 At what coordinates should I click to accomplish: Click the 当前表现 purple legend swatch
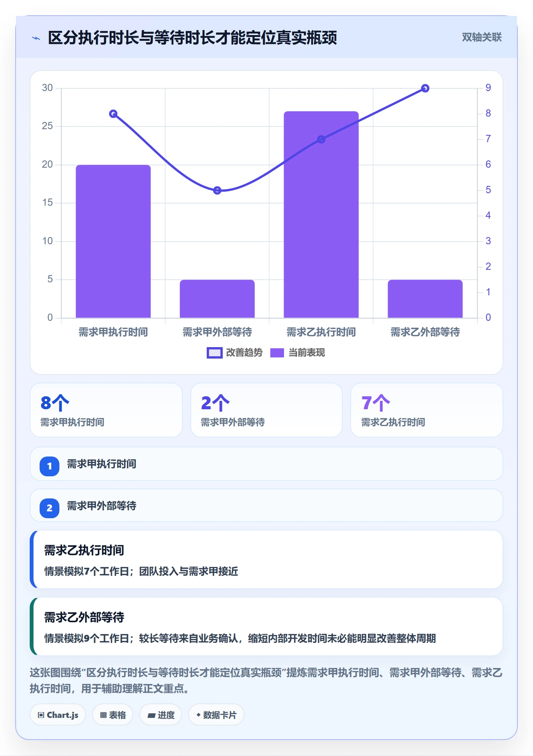point(277,353)
